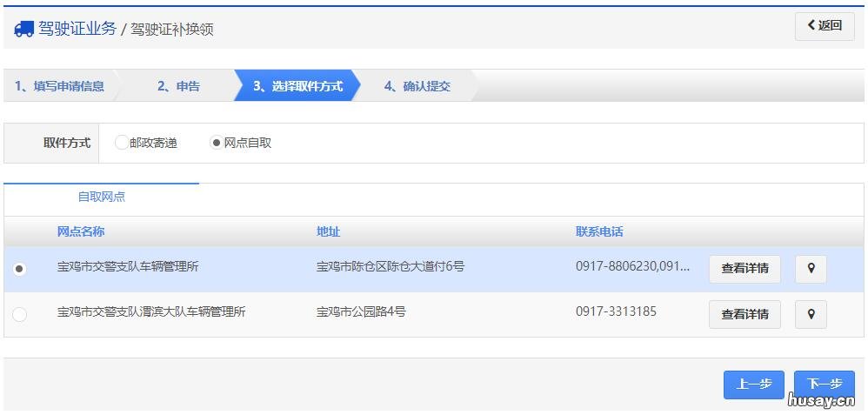
Task: Click the 返回 back button
Action: click(825, 26)
